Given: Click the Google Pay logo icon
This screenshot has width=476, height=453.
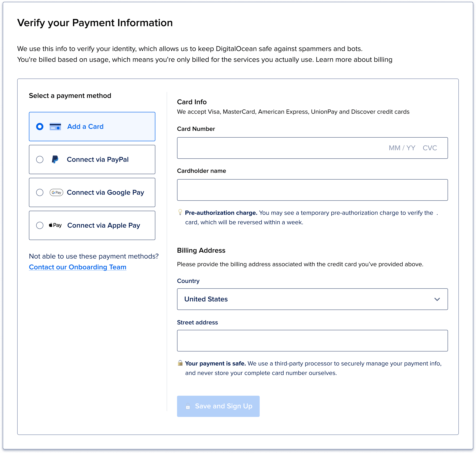Looking at the screenshot, I should click(x=56, y=192).
